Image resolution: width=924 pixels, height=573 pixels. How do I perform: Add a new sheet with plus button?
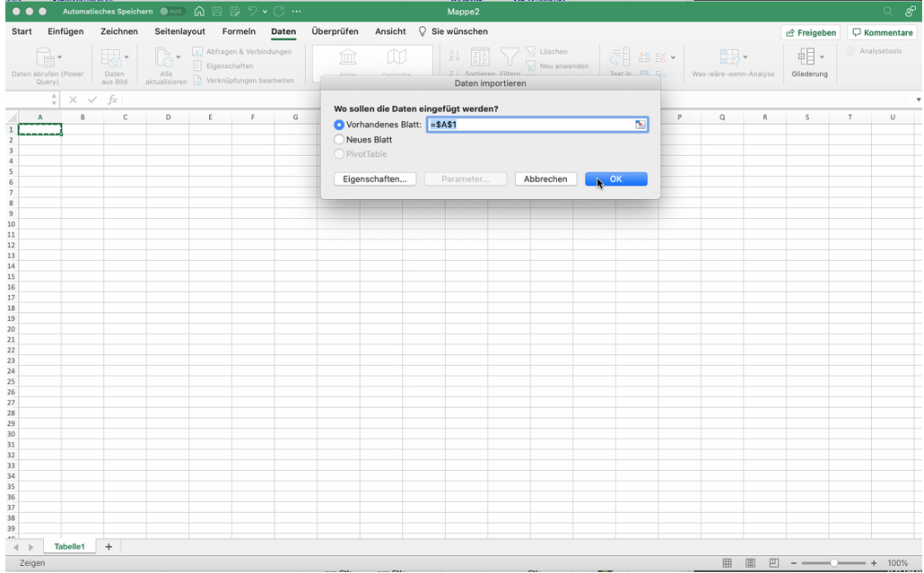click(x=109, y=546)
